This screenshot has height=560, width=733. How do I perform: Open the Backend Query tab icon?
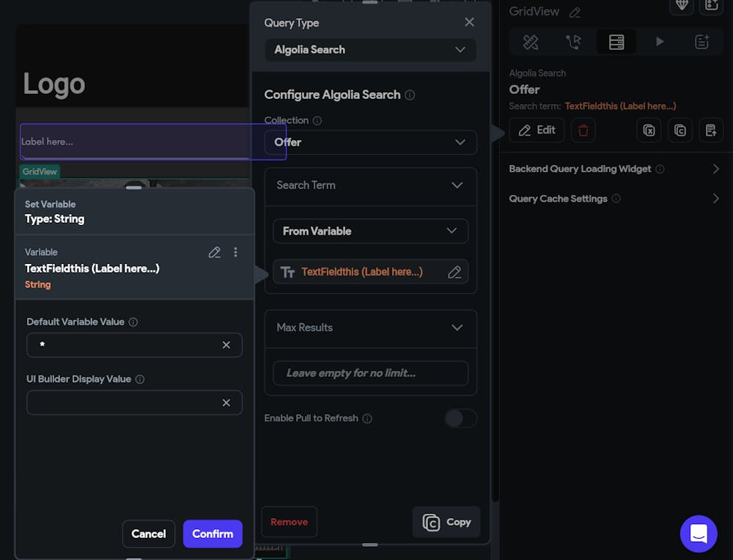click(x=616, y=42)
